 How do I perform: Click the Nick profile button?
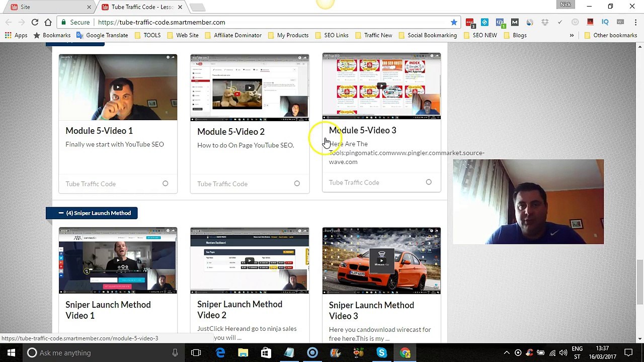coord(566,5)
